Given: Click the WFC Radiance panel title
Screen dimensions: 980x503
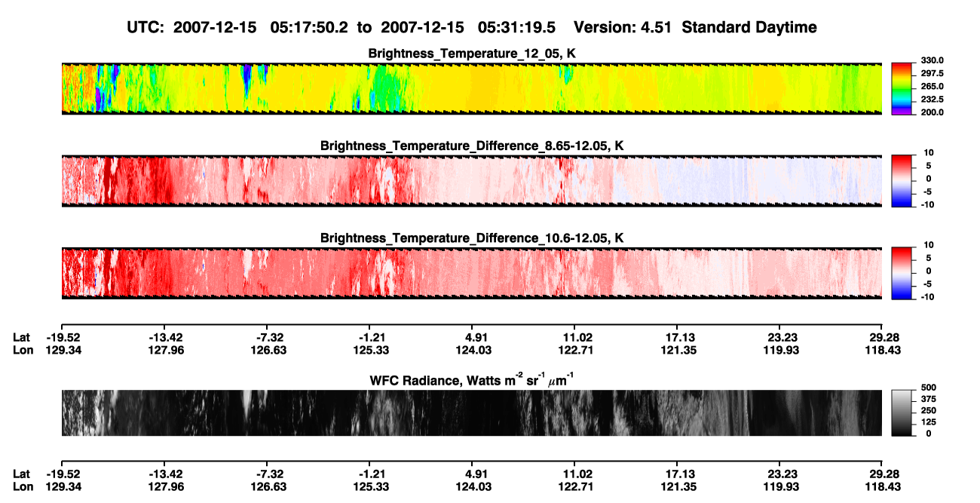Looking at the screenshot, I should [472, 380].
